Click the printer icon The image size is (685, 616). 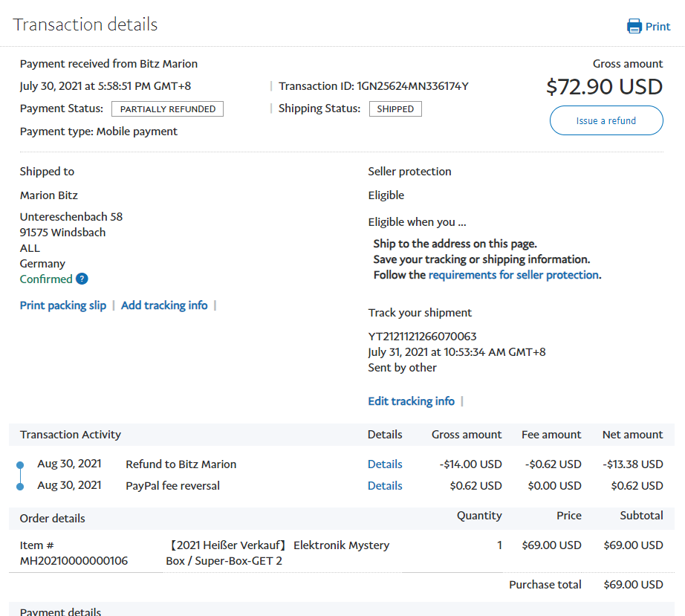coord(634,27)
